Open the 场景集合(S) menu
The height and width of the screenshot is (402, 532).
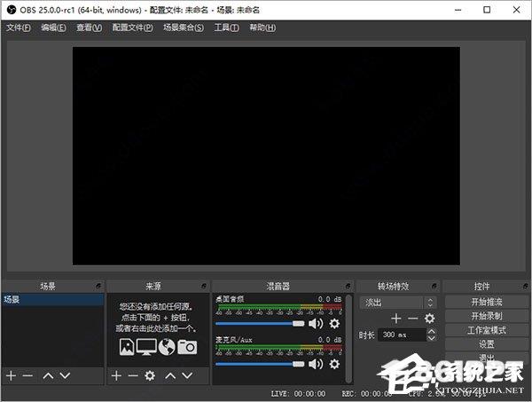click(x=184, y=28)
